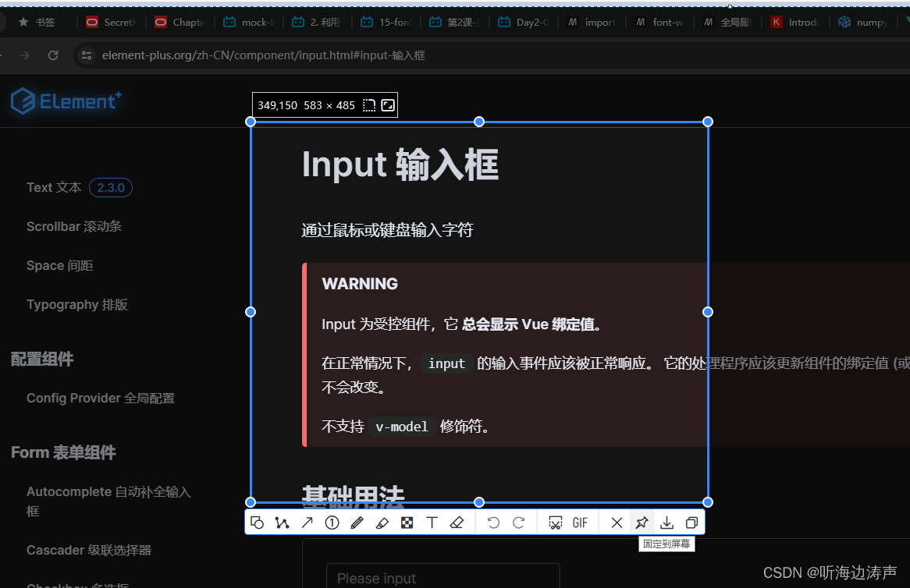
Task: Select the highlighter marker tool
Action: [x=382, y=522]
